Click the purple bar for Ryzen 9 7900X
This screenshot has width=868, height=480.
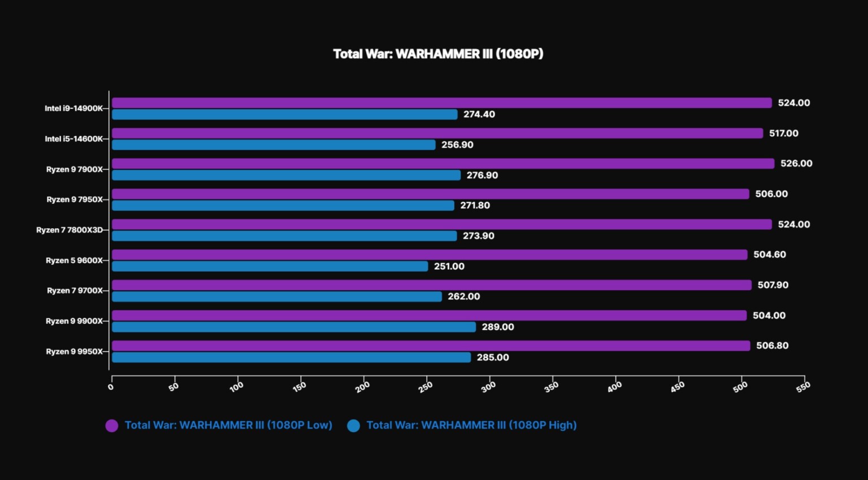(x=442, y=164)
